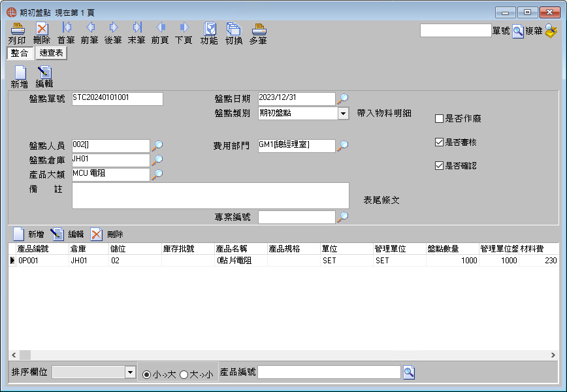The width and height of the screenshot is (567, 392).
Task: Click the scrollbar right arrow
Action: [x=553, y=355]
